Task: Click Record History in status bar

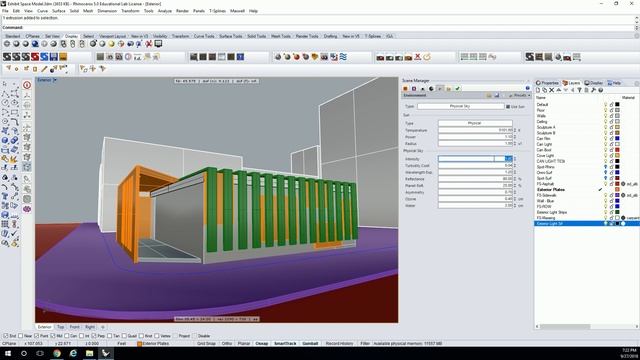Action: click(339, 343)
